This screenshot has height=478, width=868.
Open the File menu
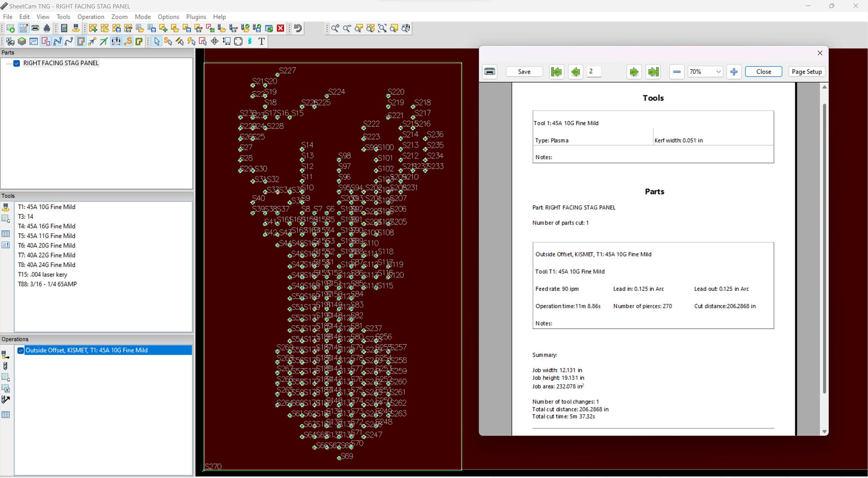[8, 17]
